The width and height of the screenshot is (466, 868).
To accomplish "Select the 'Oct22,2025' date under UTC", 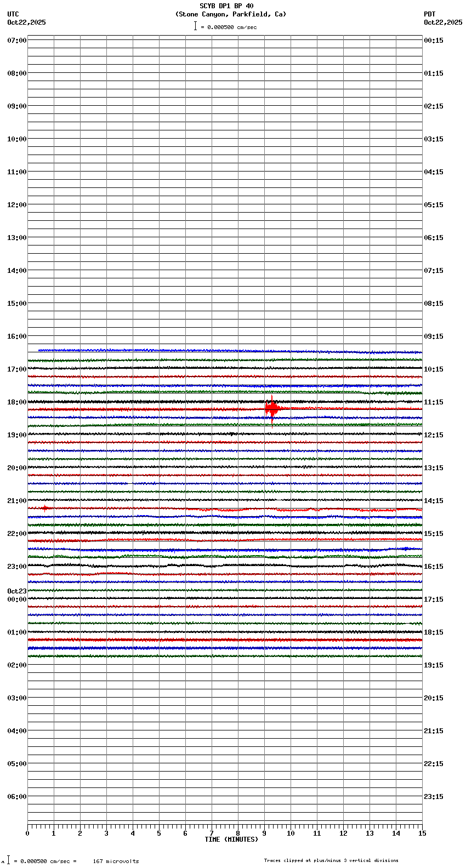I will click(x=27, y=22).
